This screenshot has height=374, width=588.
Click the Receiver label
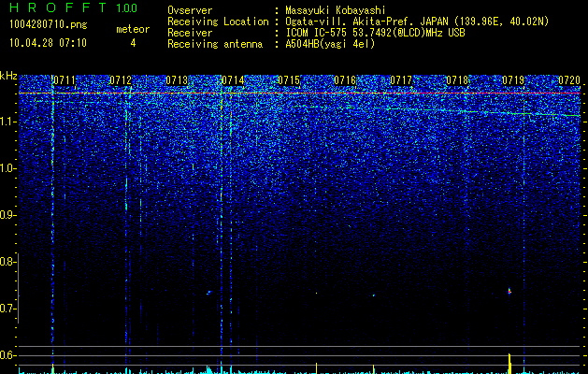click(190, 33)
